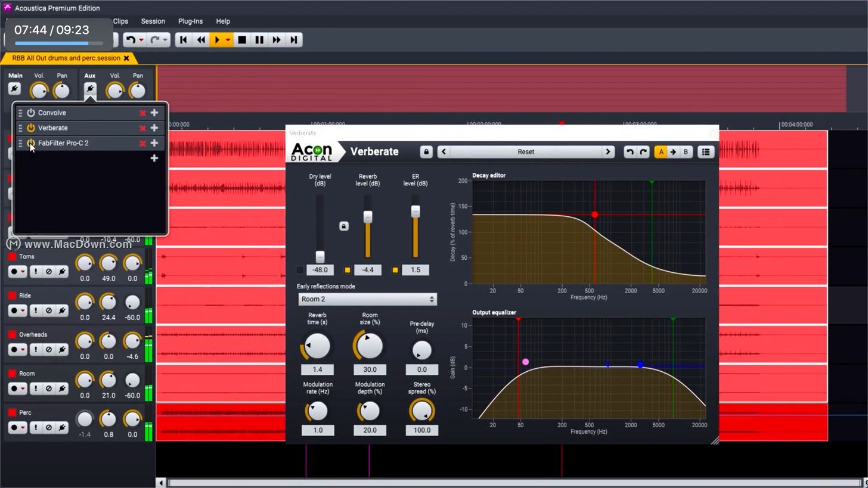Click the ER level fader handle
This screenshot has height=488, width=868.
[416, 211]
